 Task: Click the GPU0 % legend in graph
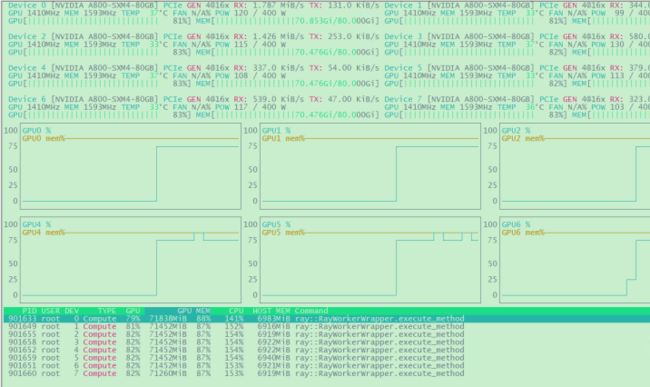(x=36, y=131)
